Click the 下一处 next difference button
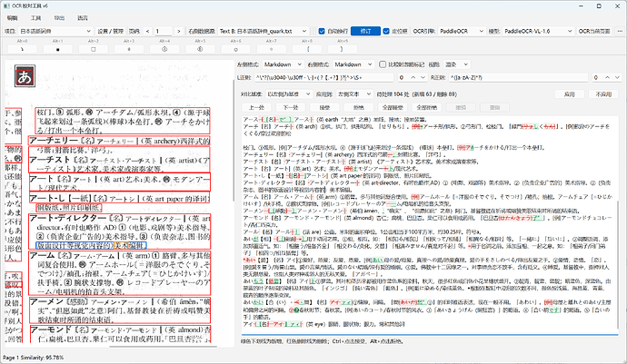The image size is (627, 364). coord(291,107)
